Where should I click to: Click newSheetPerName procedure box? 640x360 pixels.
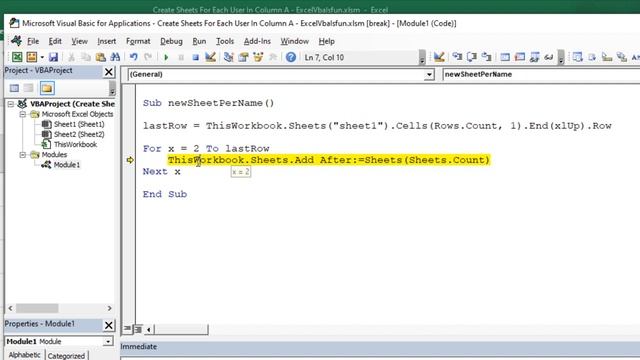pos(541,74)
